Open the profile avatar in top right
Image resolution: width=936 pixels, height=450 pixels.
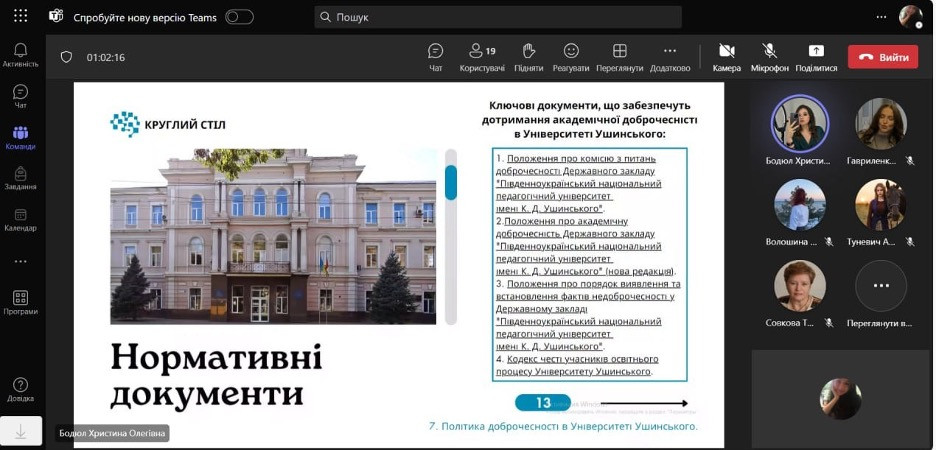(910, 17)
